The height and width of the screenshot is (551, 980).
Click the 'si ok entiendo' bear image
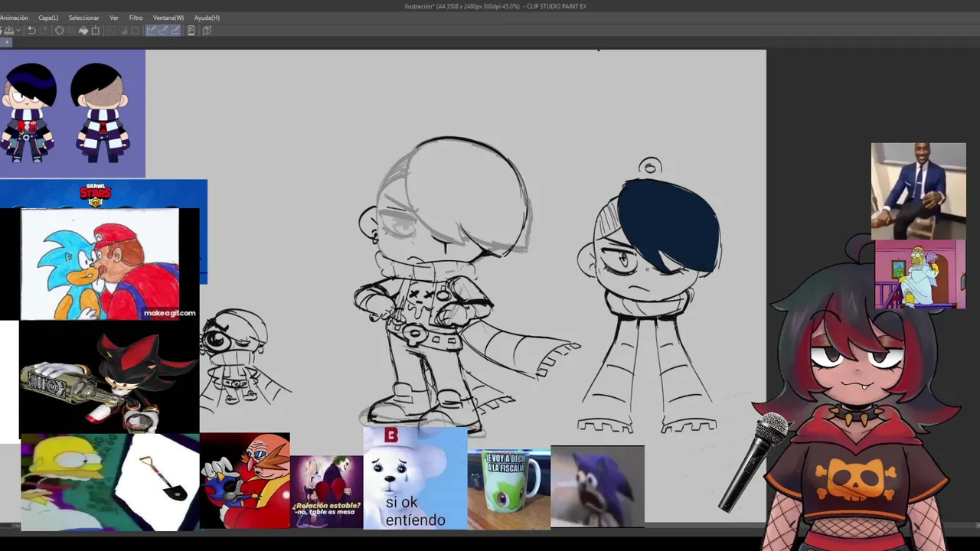415,478
